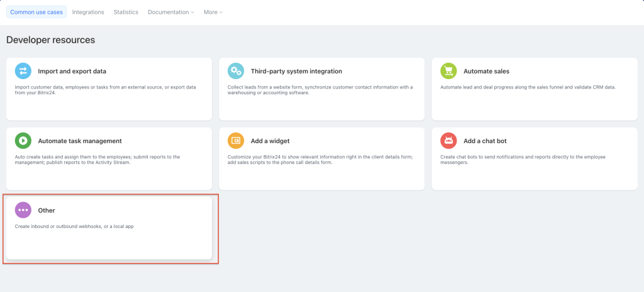Click description 'Import customer data, employees or tasks'

tap(106, 90)
